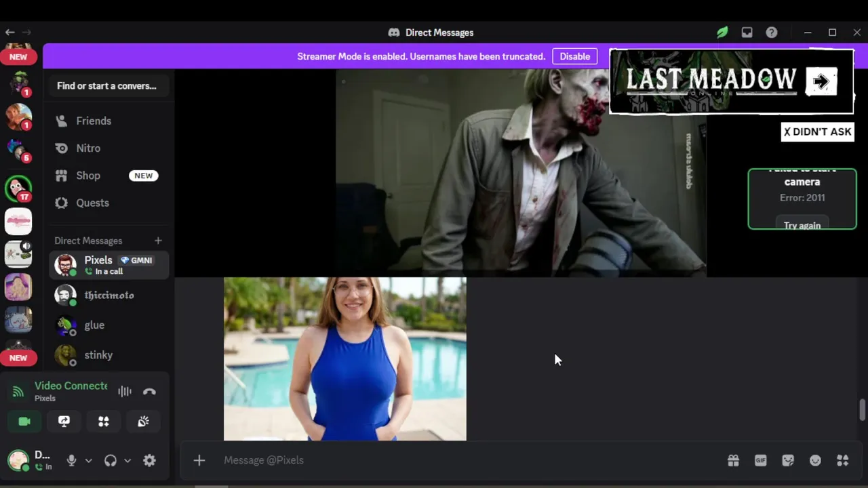Viewport: 868px width, 488px height.
Task: Expand headphone output options arrow
Action: tap(127, 460)
